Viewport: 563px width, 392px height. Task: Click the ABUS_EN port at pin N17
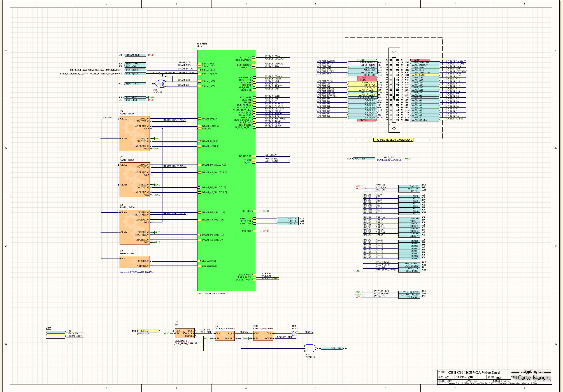point(364,159)
